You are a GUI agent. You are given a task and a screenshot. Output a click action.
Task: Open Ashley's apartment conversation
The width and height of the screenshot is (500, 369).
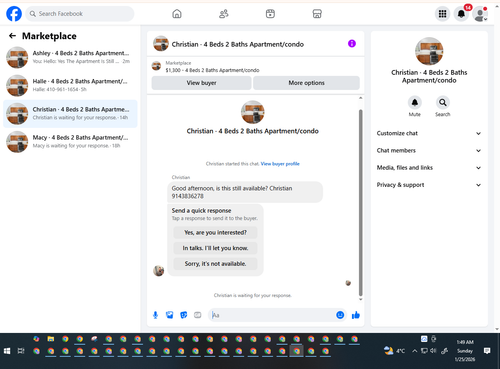70,57
